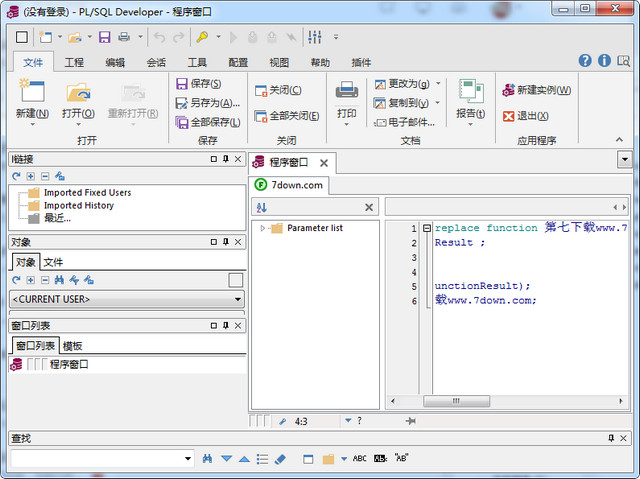Switch to the 模板 tab
Screen dimensions: 640x479
pyautogui.click(x=72, y=345)
